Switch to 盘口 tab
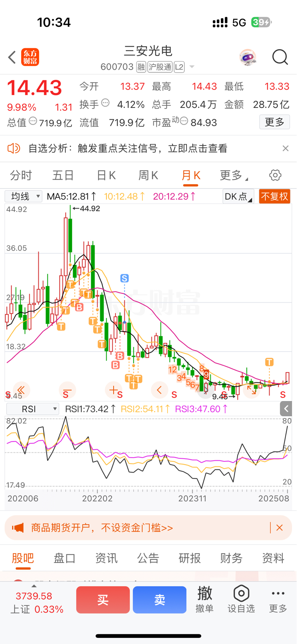 pyautogui.click(x=64, y=558)
